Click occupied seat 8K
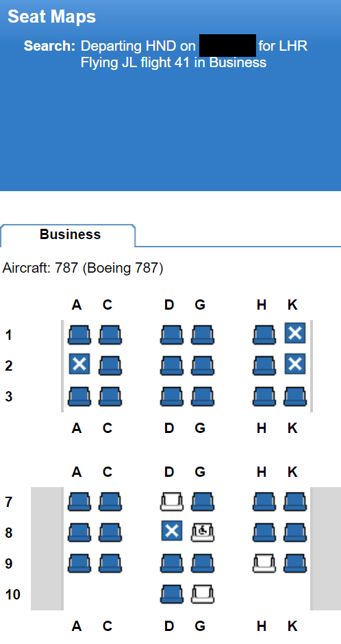341x644 pixels. (x=295, y=533)
